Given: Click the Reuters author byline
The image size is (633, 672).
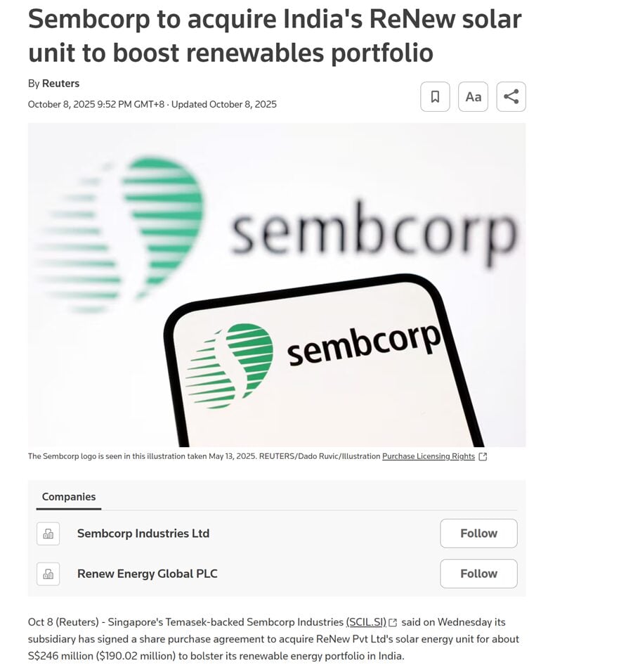Looking at the screenshot, I should [60, 84].
